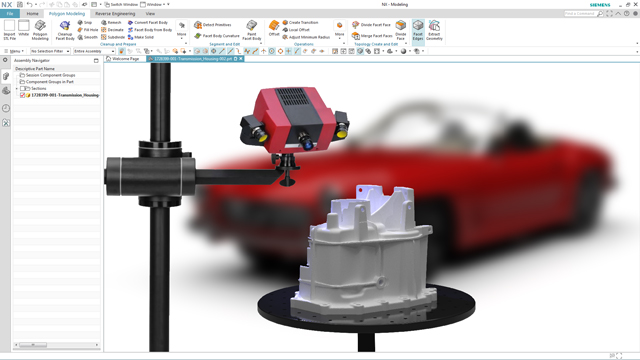Click the Assembly Navigator horizontal scrollbar
The height and width of the screenshot is (360, 640).
[56, 345]
